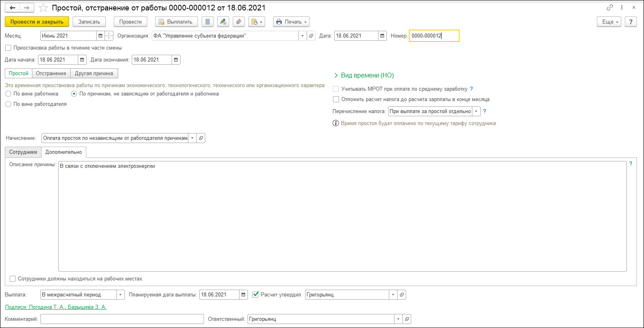Open Ответственный user card icon
This screenshot has width=644, height=328.
407,319
